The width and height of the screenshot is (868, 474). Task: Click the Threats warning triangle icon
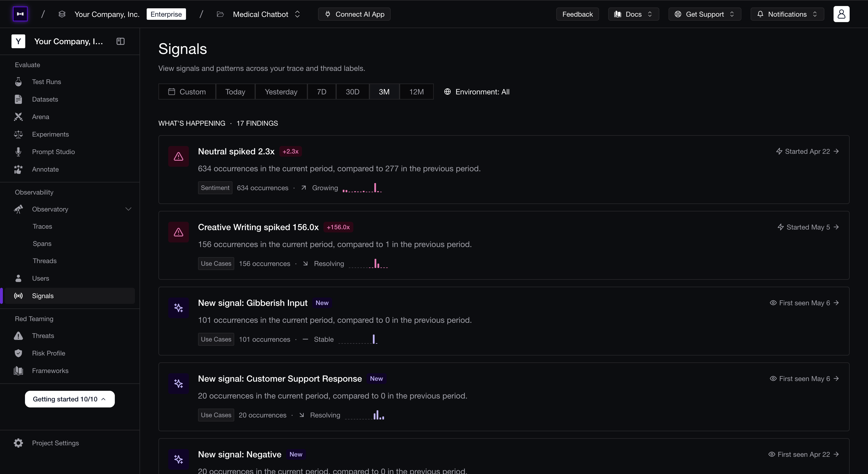pos(19,336)
